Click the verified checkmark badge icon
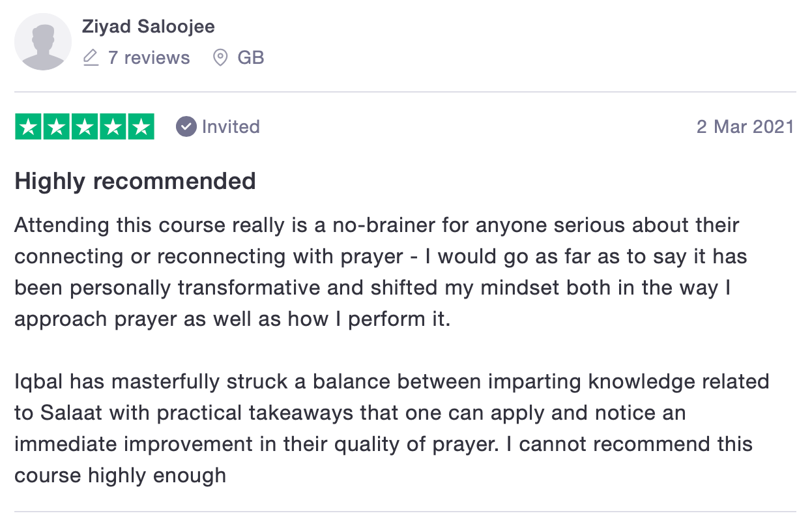 coord(186,126)
